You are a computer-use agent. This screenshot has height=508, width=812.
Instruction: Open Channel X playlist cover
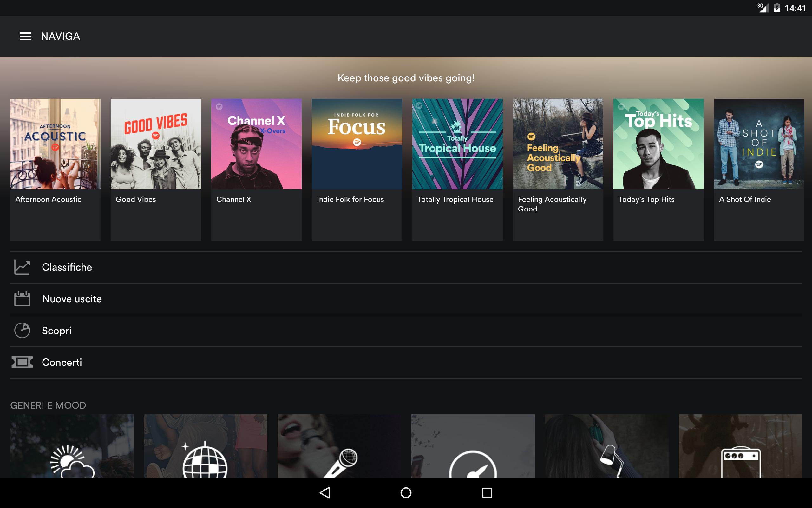[x=256, y=144]
